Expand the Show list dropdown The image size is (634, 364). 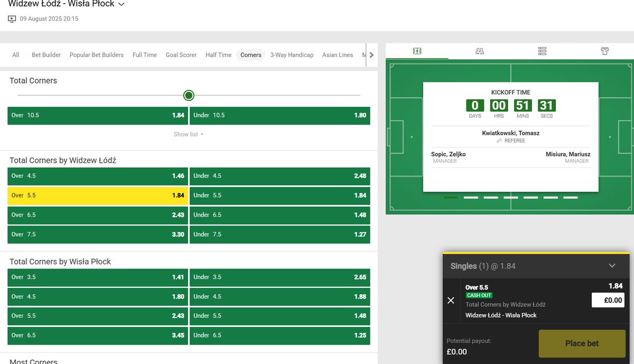point(188,134)
